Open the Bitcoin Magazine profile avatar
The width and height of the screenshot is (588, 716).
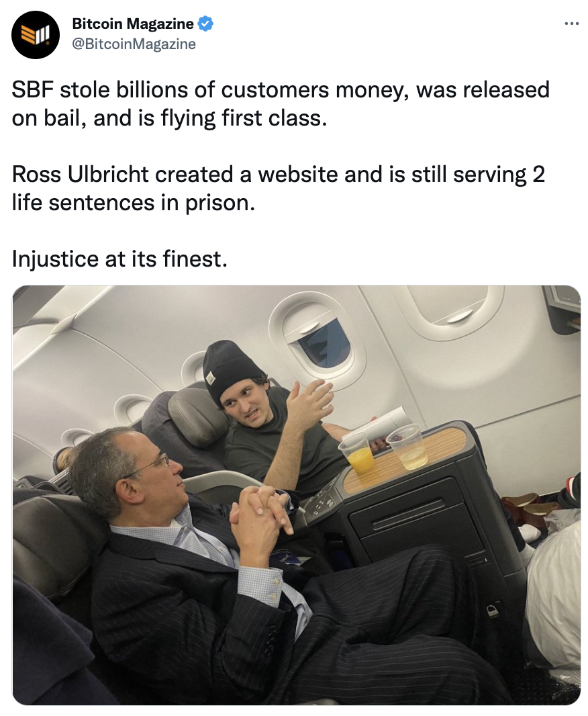[36, 35]
